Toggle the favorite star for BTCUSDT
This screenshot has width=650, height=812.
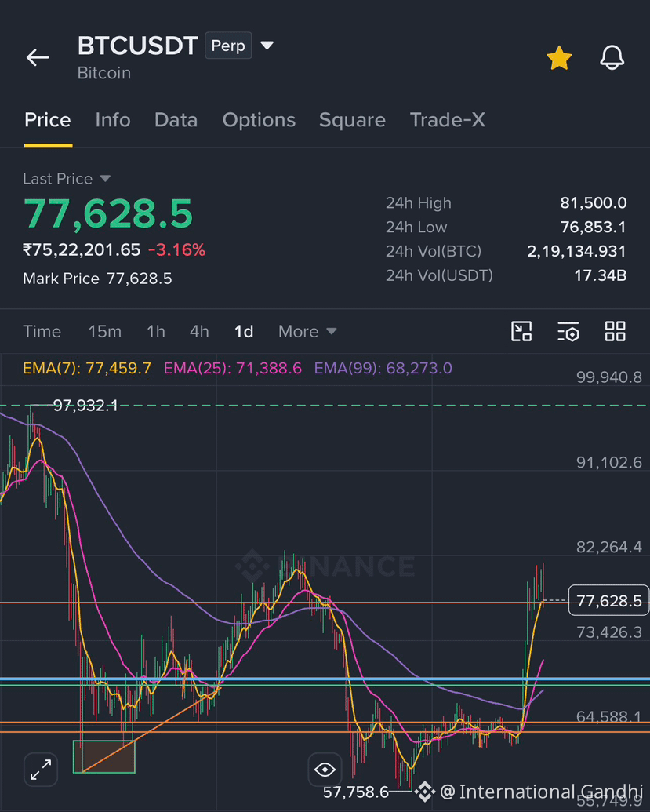(559, 57)
